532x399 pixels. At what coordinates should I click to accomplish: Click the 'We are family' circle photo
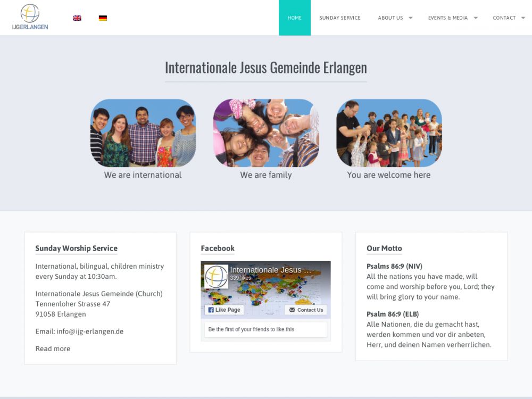(266, 133)
